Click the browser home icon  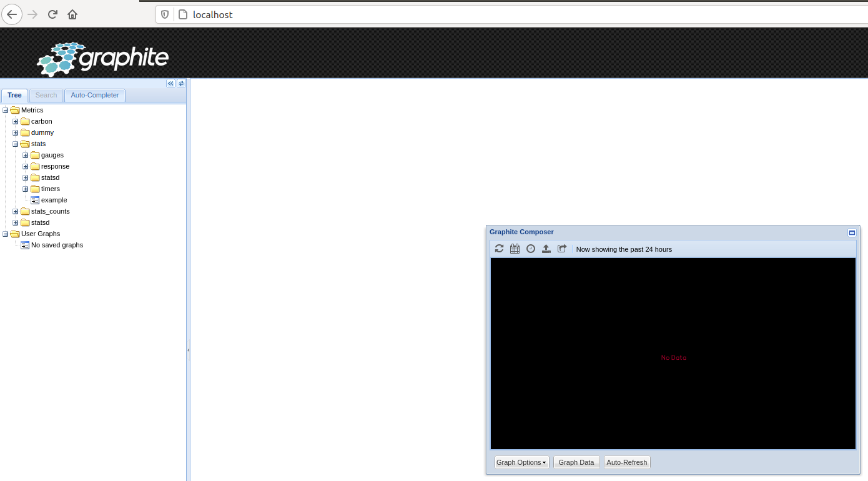(72, 14)
